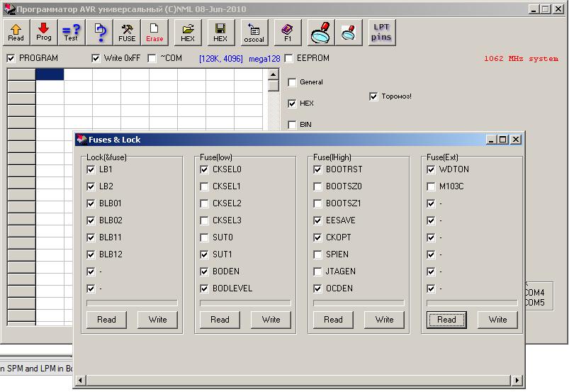
Task: Select the highlighted first grid cell
Action: (x=50, y=74)
